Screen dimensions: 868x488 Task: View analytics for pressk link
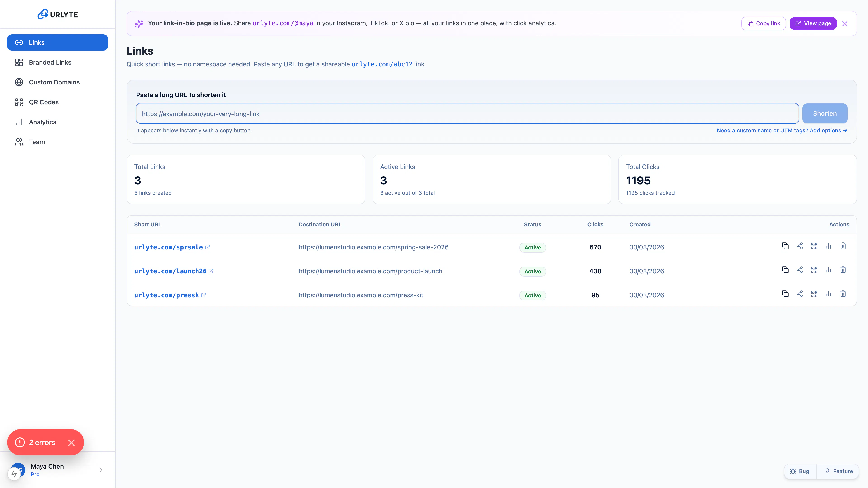[829, 294]
